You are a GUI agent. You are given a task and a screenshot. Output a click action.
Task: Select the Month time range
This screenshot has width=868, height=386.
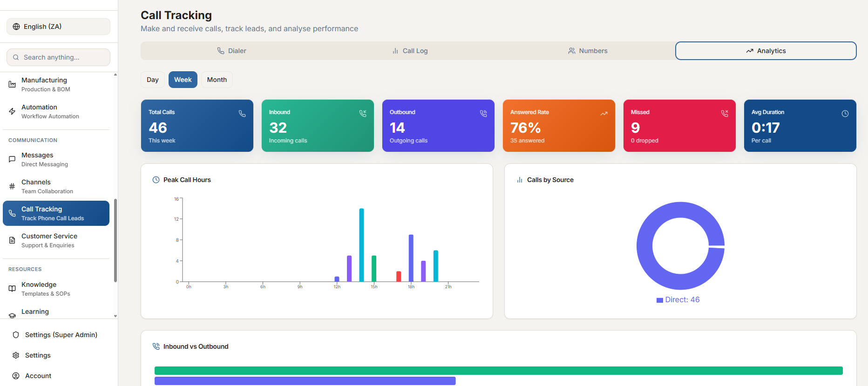point(217,80)
